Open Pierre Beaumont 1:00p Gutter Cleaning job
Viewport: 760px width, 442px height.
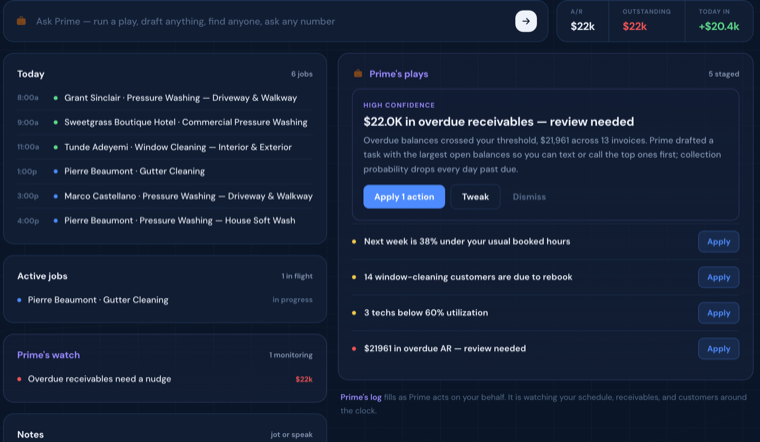click(165, 171)
